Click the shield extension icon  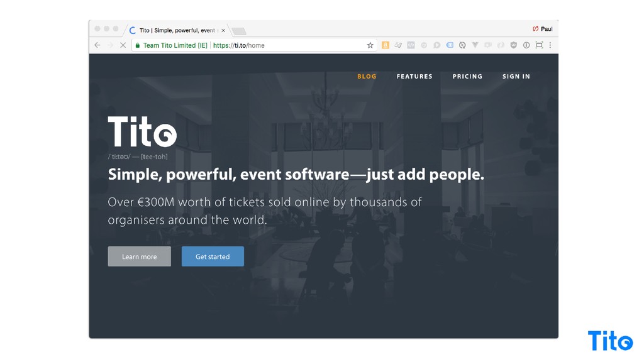pyautogui.click(x=513, y=45)
